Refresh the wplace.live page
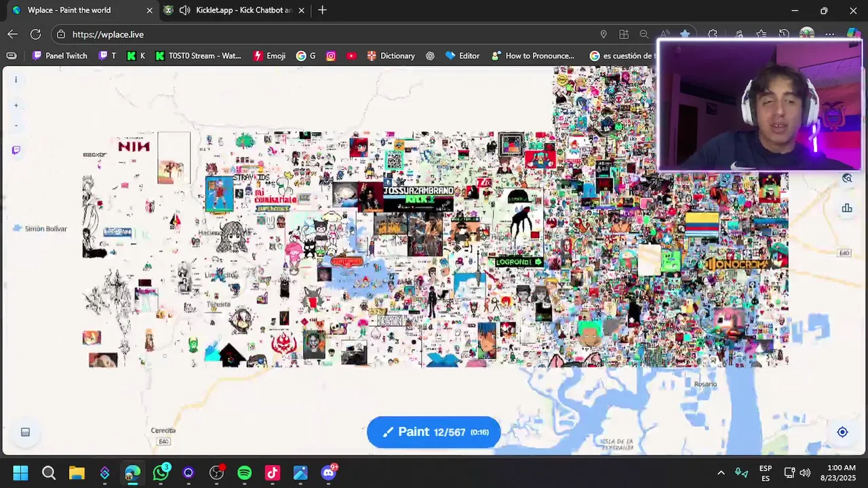 (36, 34)
